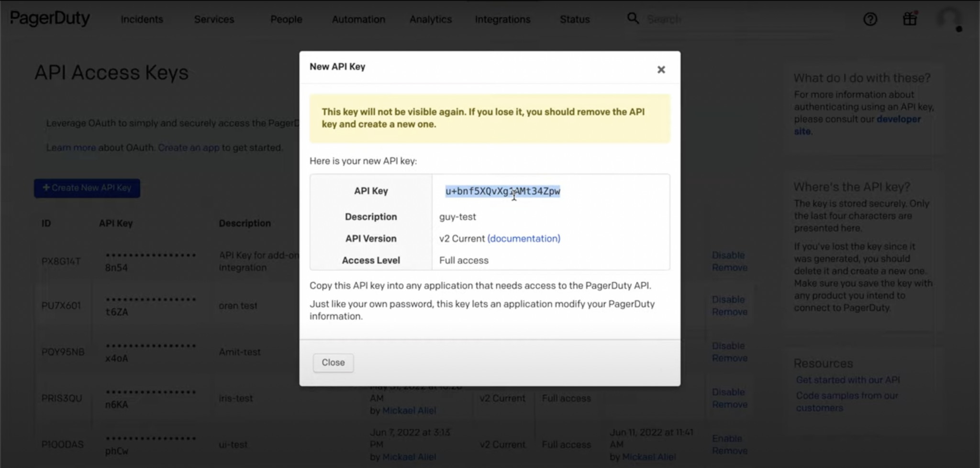Click the oren test description
Image resolution: width=980 pixels, height=468 pixels.
(x=238, y=306)
